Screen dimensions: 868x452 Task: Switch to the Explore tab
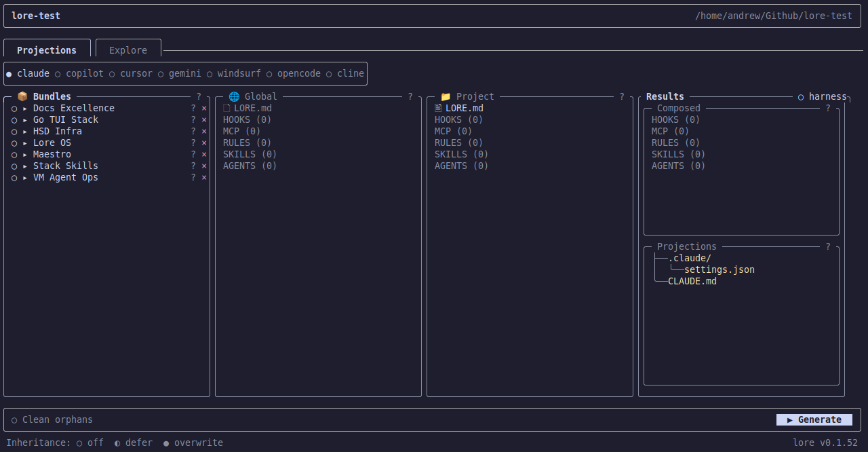[x=128, y=50]
